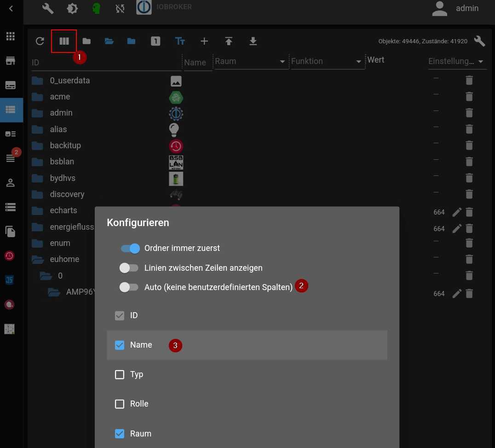
Task: Refresh the objects tree
Action: [40, 41]
